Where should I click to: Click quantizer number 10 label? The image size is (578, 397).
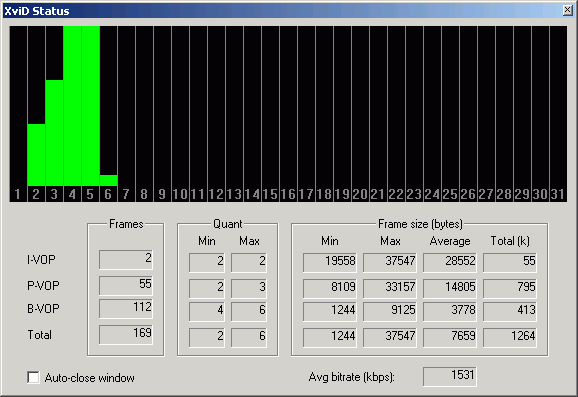[x=180, y=194]
